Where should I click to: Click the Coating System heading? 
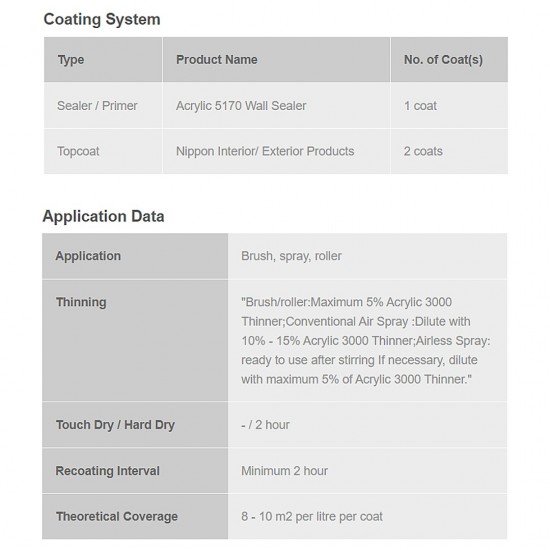pos(102,19)
